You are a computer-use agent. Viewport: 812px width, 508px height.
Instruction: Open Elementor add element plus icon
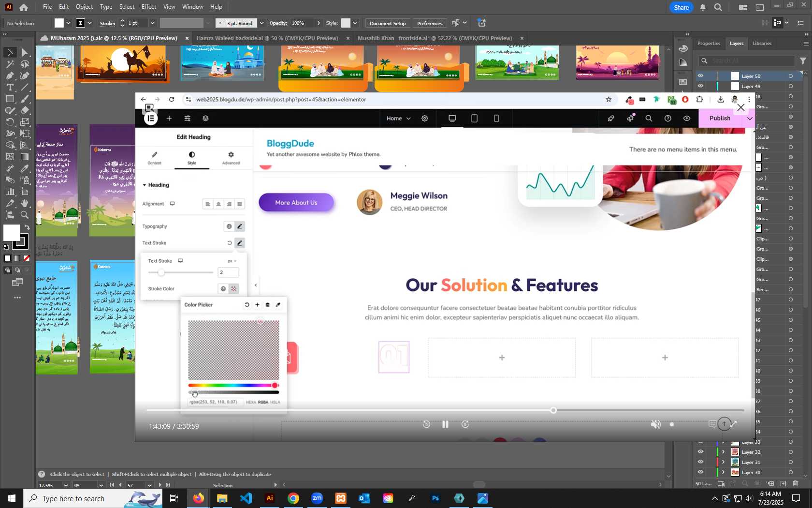point(169,118)
